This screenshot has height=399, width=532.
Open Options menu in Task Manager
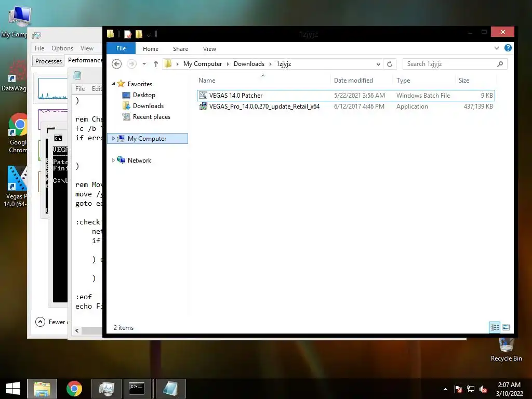click(62, 48)
